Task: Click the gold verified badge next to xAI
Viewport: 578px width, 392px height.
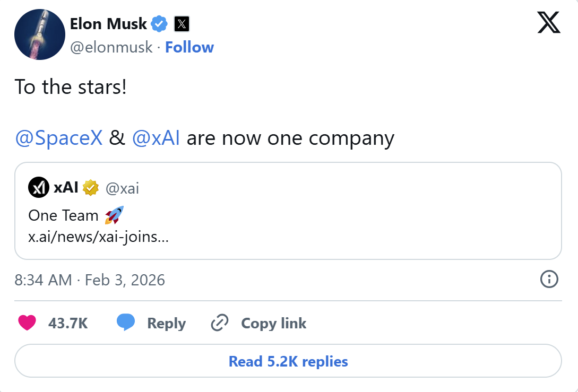Action: pos(92,188)
